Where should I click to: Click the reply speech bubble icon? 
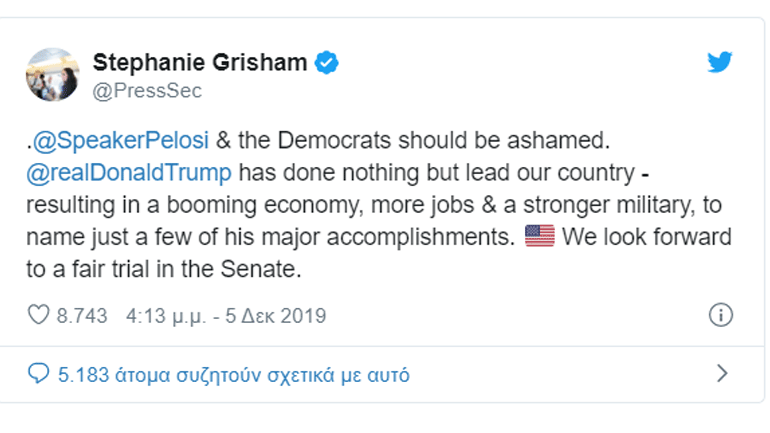39,376
